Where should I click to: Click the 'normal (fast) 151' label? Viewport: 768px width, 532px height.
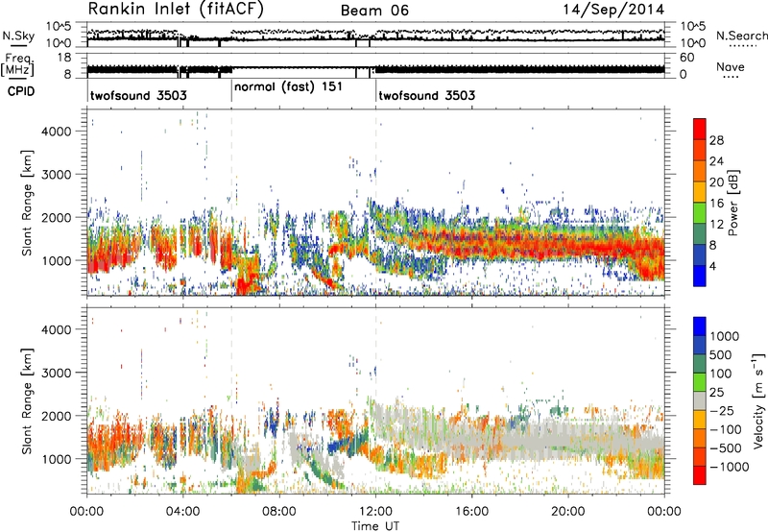288,86
